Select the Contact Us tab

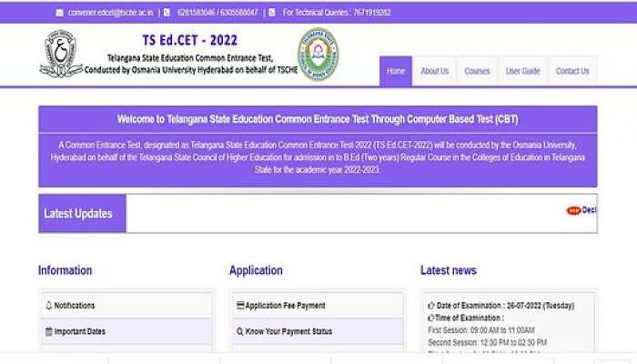click(x=572, y=71)
